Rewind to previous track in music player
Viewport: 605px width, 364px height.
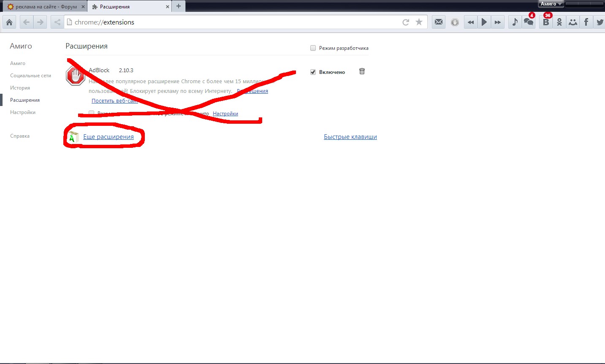pos(471,22)
